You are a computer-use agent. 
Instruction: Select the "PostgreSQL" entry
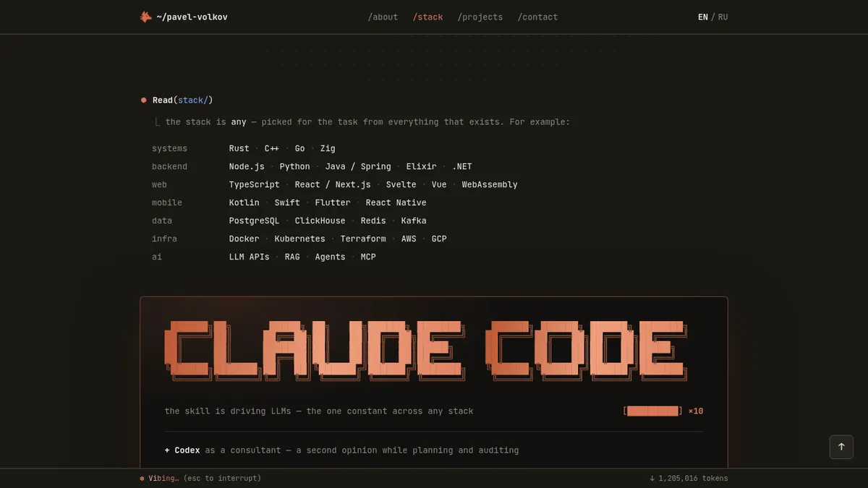click(255, 221)
